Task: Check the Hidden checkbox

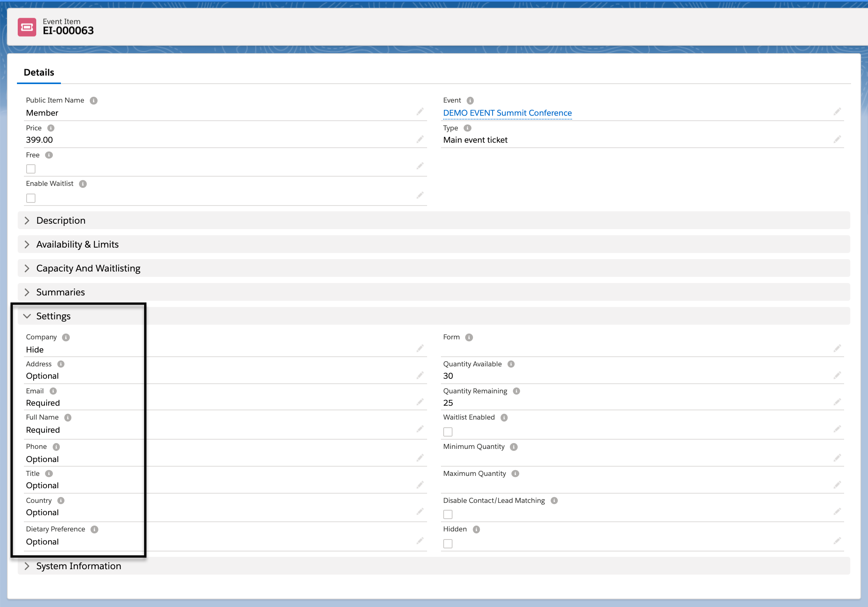Action: pyautogui.click(x=448, y=544)
